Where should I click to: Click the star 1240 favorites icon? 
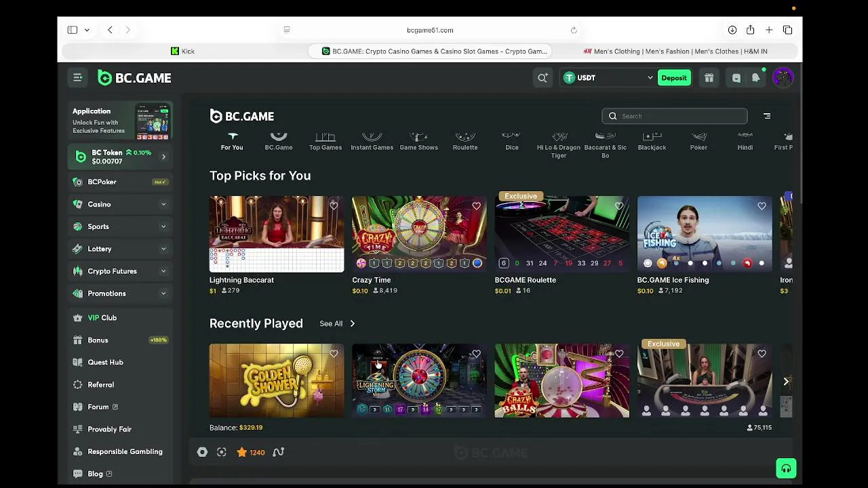point(250,452)
